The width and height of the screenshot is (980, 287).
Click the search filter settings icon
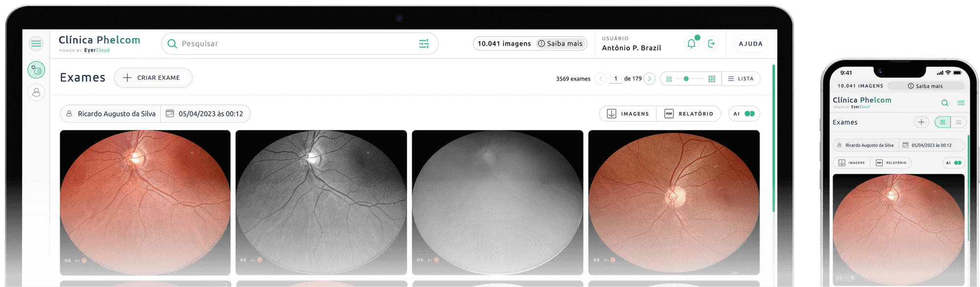click(x=423, y=44)
